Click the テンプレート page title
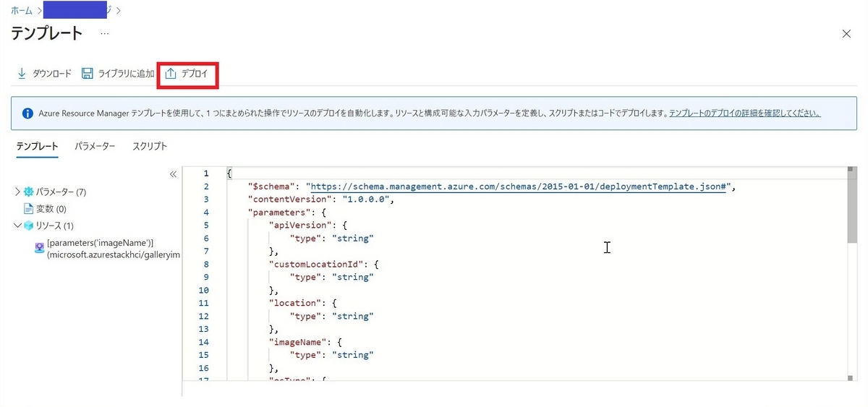868x407 pixels. pos(47,33)
